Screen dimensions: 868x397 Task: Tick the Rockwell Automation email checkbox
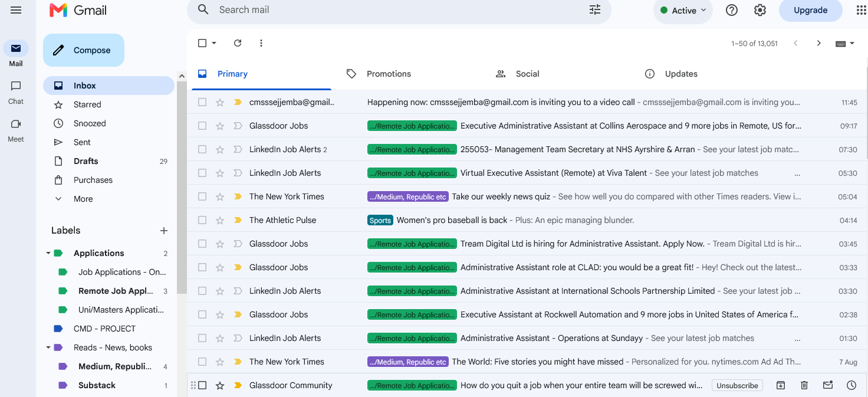202,314
